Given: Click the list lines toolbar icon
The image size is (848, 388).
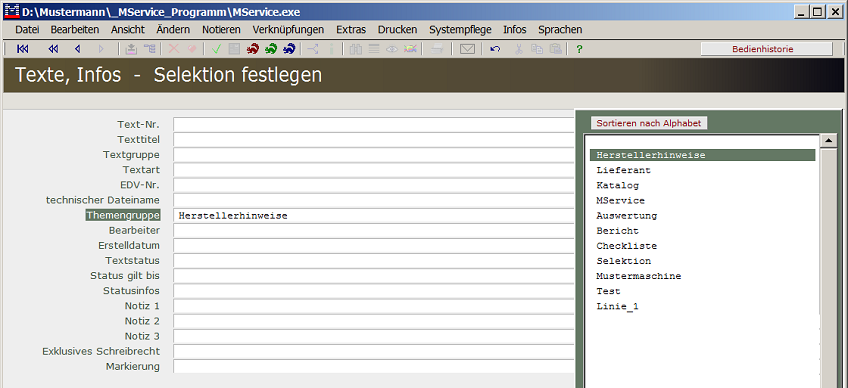Looking at the screenshot, I should [x=374, y=49].
